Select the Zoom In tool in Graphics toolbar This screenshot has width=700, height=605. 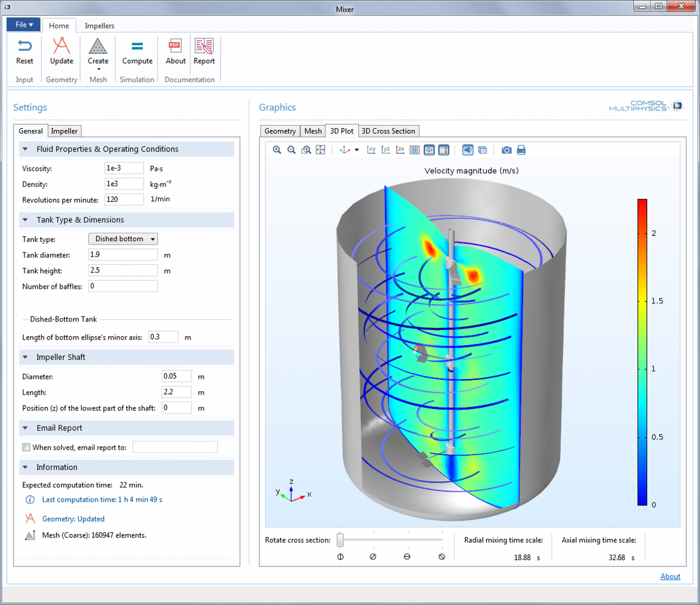coord(277,150)
